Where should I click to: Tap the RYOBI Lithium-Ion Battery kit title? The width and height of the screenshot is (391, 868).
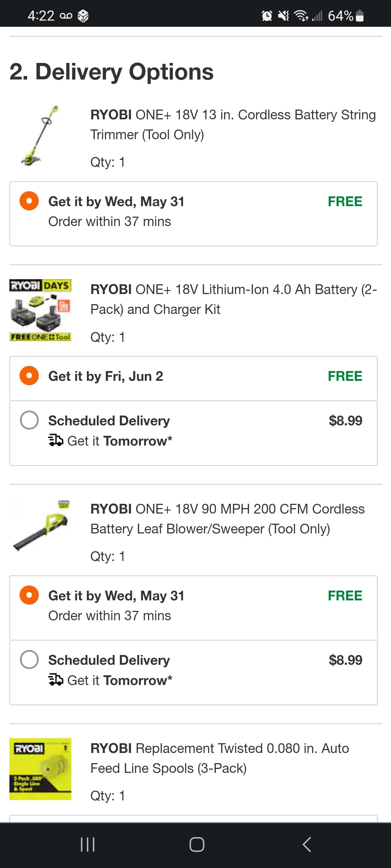pyautogui.click(x=234, y=299)
